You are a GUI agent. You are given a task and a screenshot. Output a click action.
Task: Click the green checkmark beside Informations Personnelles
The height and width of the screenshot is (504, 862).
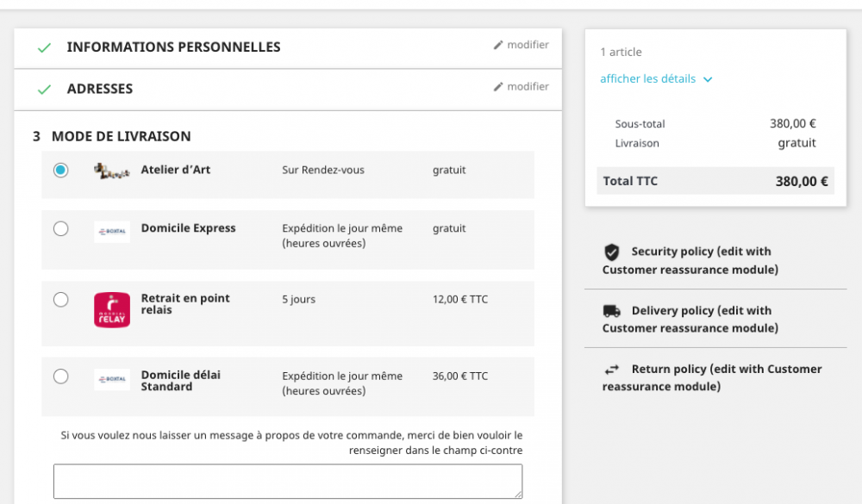tap(44, 48)
